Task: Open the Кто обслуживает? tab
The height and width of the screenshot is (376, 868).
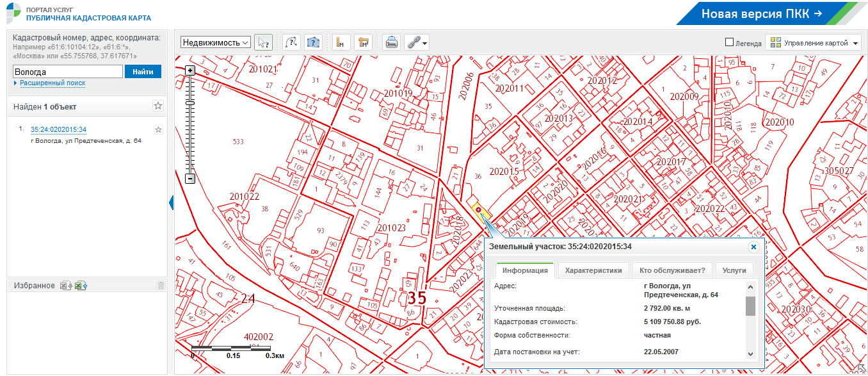Action: pos(672,270)
